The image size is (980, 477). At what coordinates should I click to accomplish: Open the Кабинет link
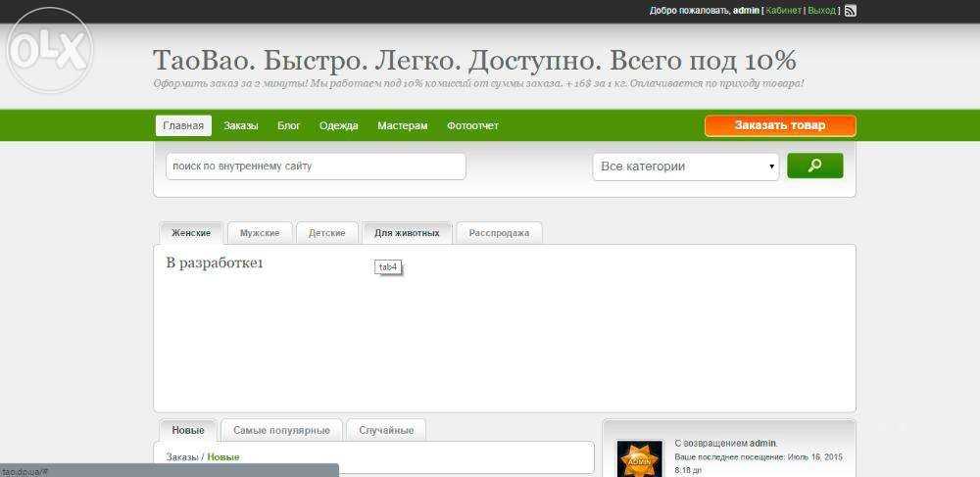pos(783,11)
